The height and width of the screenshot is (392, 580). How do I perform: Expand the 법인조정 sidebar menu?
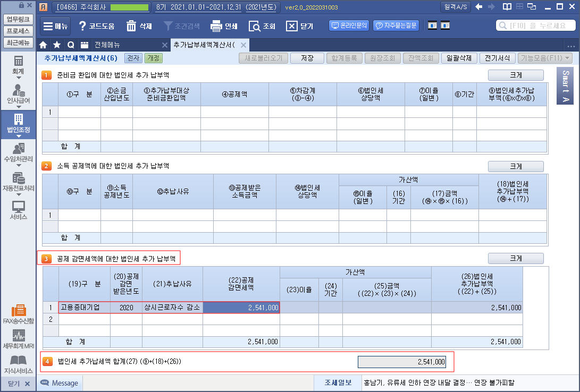[x=18, y=123]
